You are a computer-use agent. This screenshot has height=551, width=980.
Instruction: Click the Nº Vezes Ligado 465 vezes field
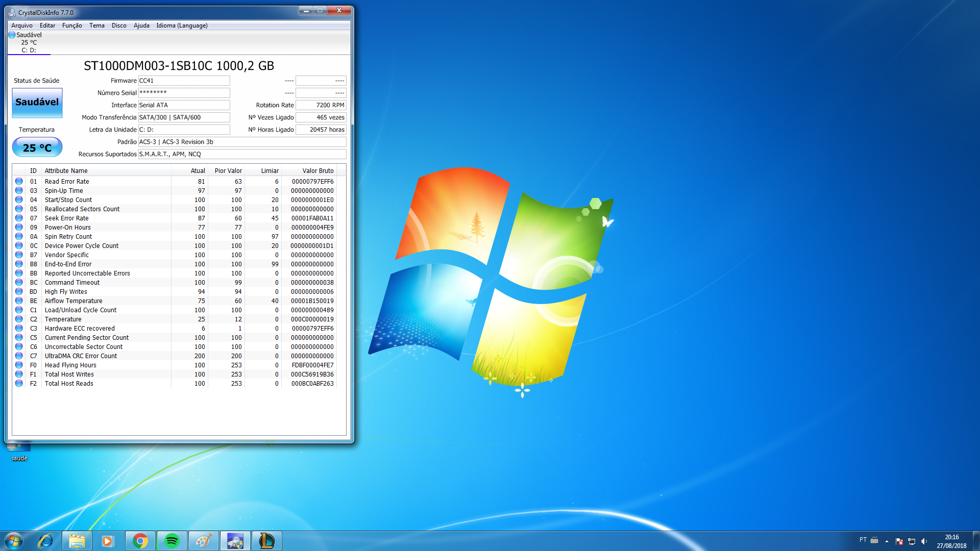point(321,117)
